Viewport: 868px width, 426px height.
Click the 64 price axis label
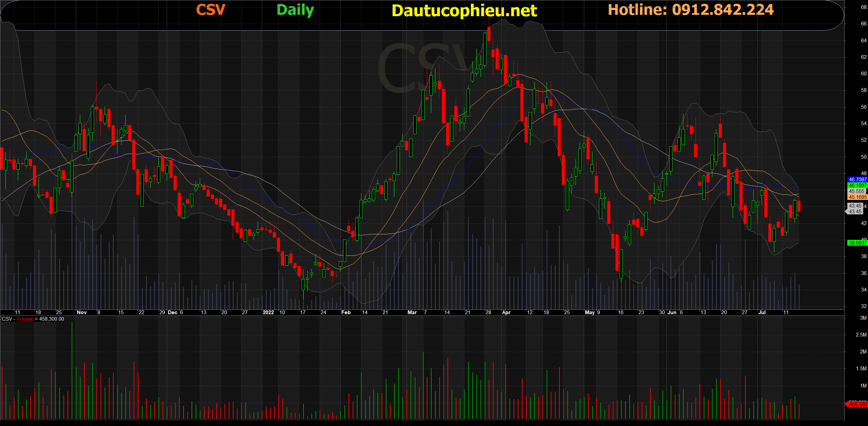[864, 41]
